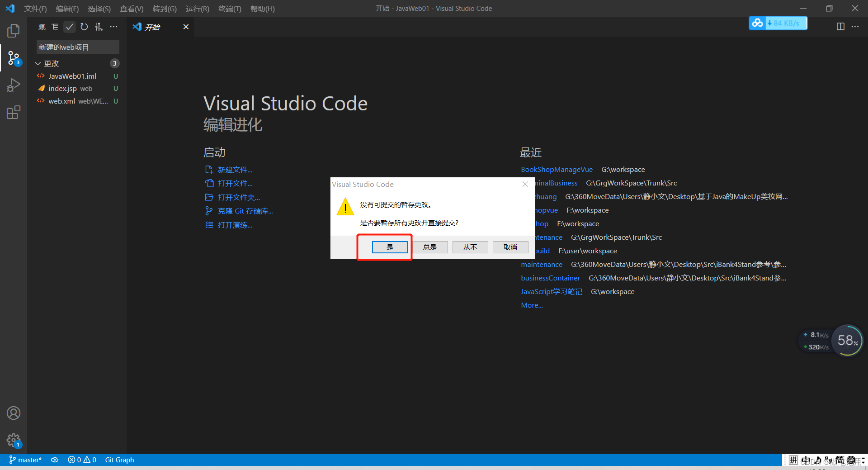Viewport: 868px width, 470px height.
Task: Open the 查看(V) menu
Action: pyautogui.click(x=132, y=9)
